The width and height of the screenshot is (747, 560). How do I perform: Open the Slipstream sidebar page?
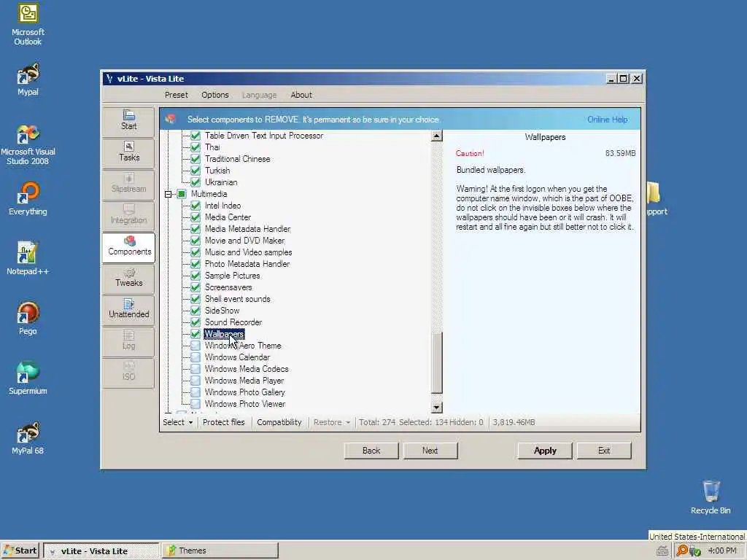coord(128,184)
